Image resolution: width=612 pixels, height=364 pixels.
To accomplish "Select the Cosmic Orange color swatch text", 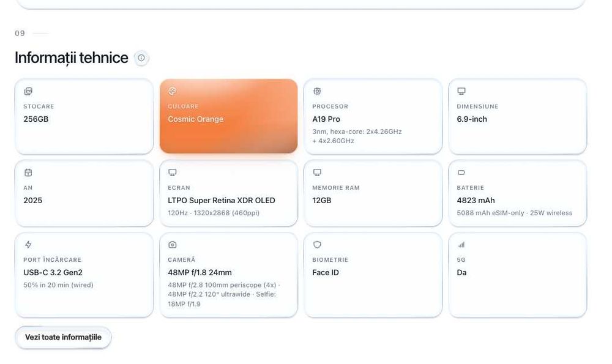I will (196, 119).
